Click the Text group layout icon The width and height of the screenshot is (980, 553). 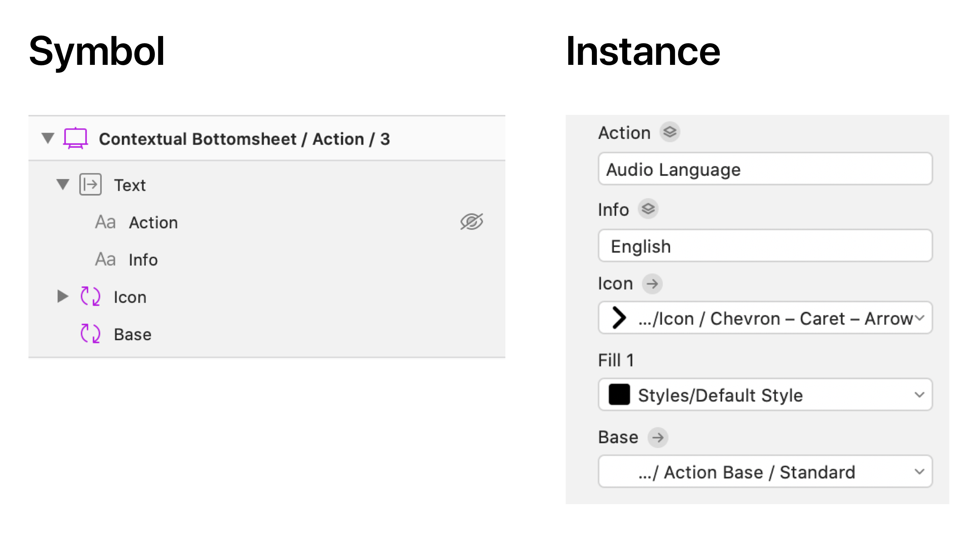(90, 184)
